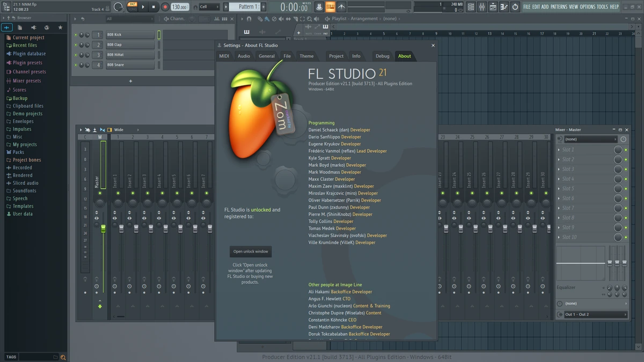Toggle Slot 5 enable LED in Mixer
The width and height of the screenshot is (644, 362).
626,189
